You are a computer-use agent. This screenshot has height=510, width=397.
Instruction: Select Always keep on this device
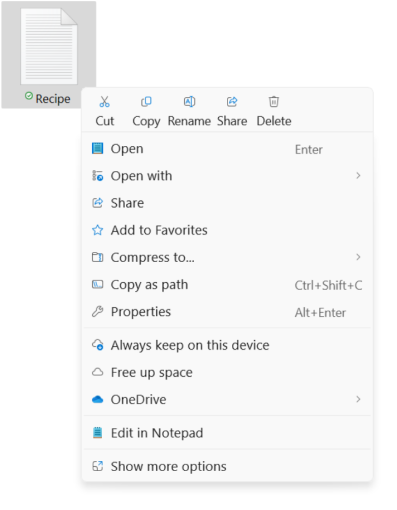227,345
